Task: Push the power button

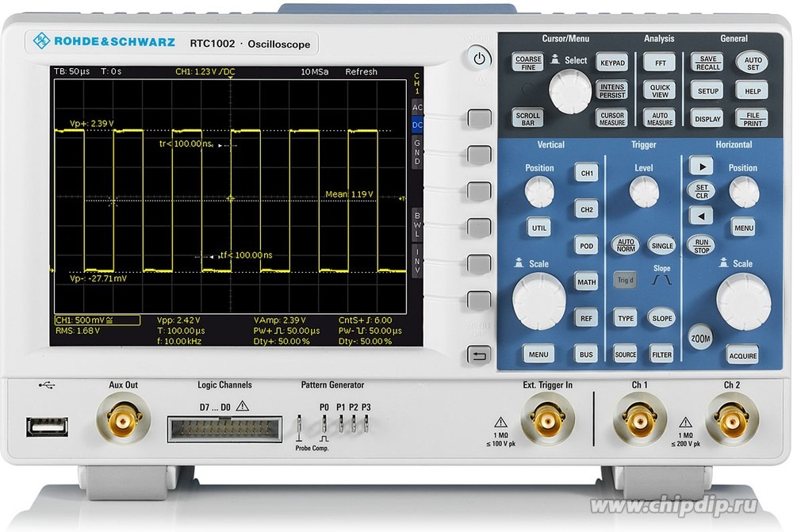Action: click(478, 59)
